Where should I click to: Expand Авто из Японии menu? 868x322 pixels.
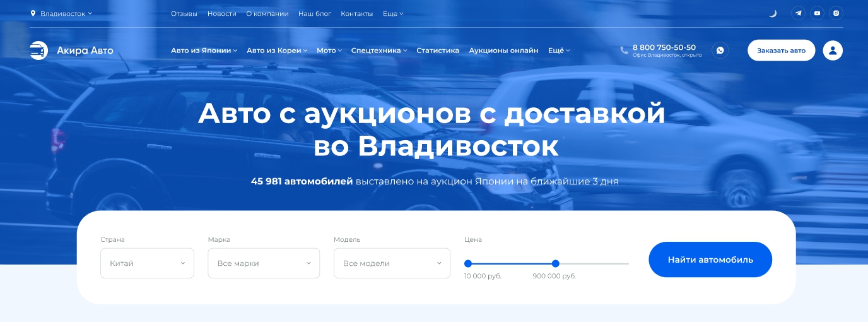click(x=204, y=51)
